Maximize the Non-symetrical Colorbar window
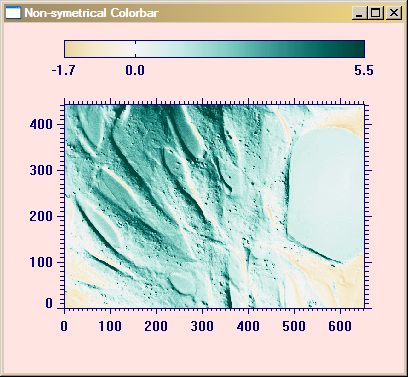The height and width of the screenshot is (377, 408). point(375,13)
